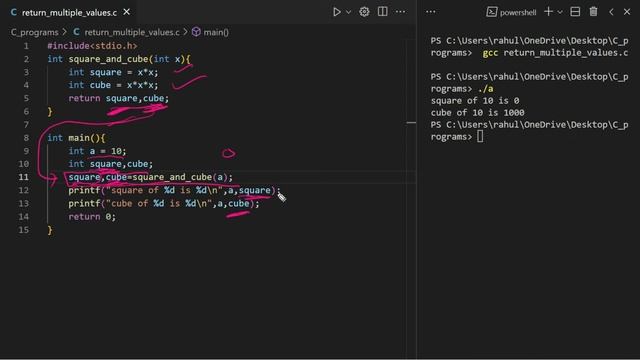Click '#include<stdio.h>' on line 1

[92, 46]
